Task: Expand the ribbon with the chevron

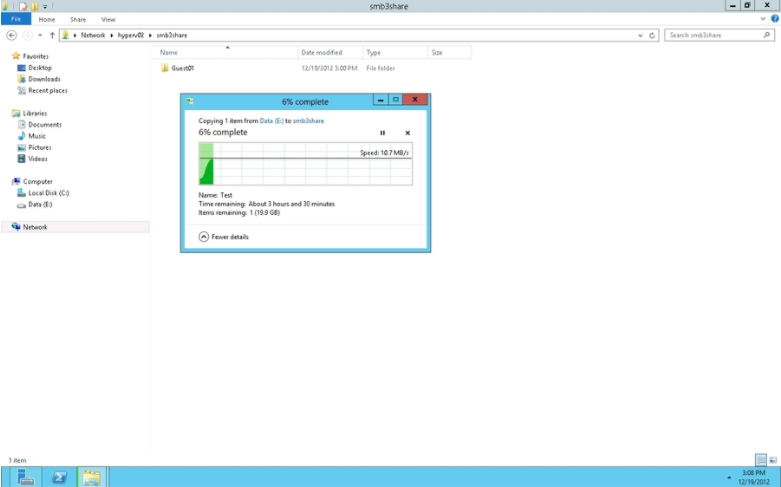Action: (763, 19)
